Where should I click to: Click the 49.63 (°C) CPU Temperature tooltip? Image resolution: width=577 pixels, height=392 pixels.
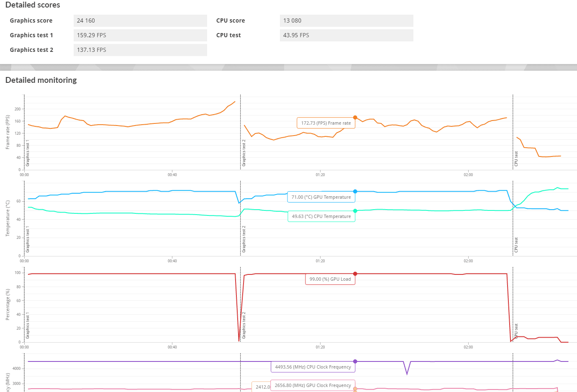(321, 216)
